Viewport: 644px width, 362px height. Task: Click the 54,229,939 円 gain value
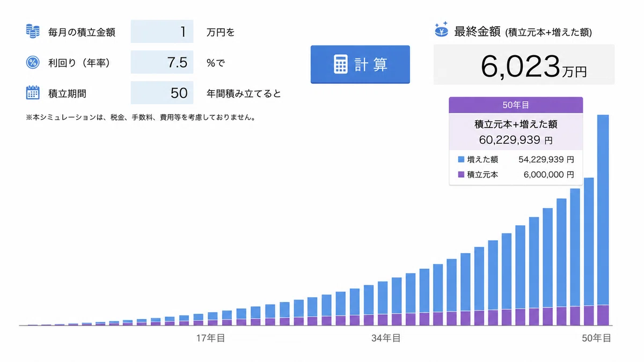pyautogui.click(x=546, y=159)
